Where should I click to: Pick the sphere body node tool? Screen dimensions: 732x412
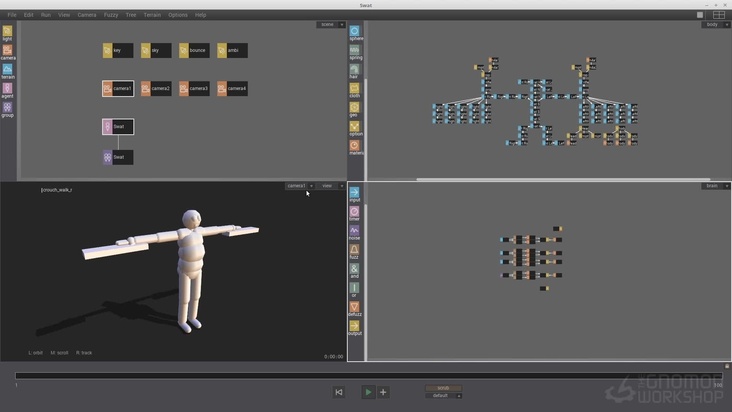355,33
